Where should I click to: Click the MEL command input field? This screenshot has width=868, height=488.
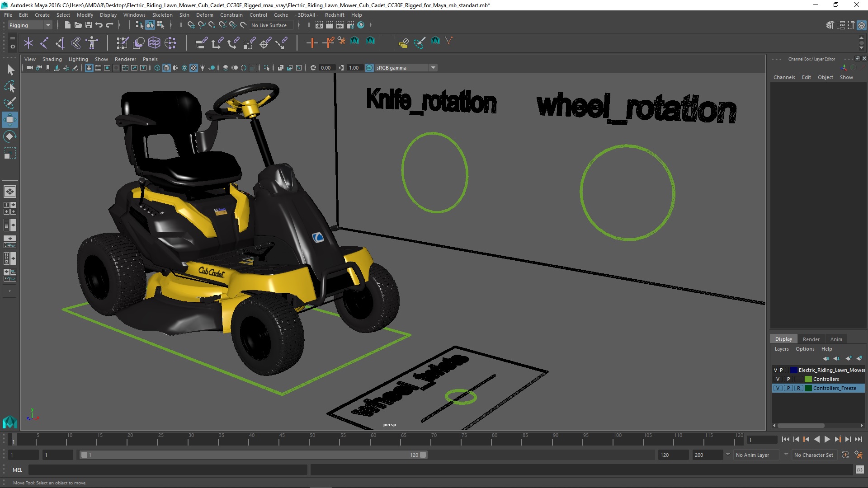point(168,470)
